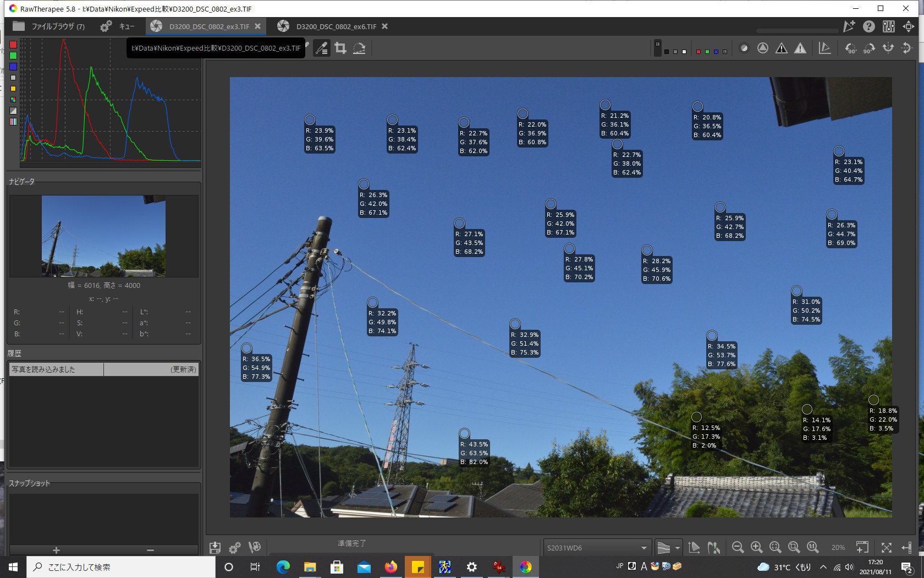Viewport: 924px width, 578px height.
Task: Toggle blue histogram channel
Action: [x=13, y=67]
